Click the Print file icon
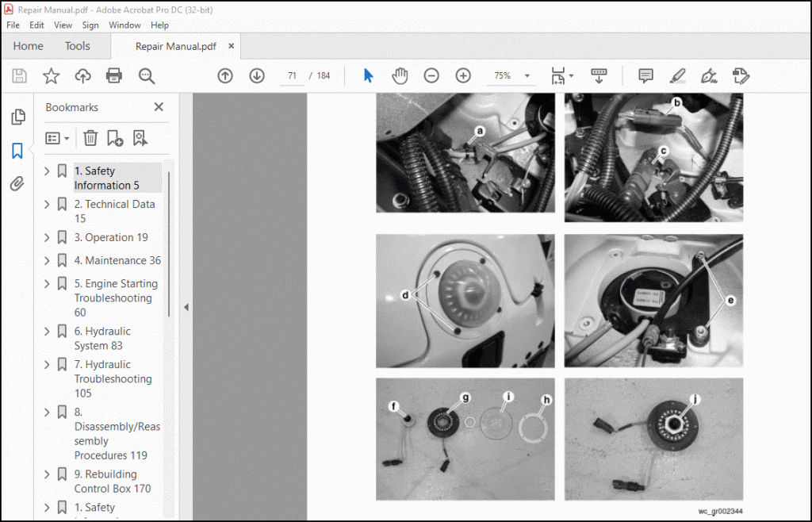Viewport: 812px width, 522px height. pos(114,76)
